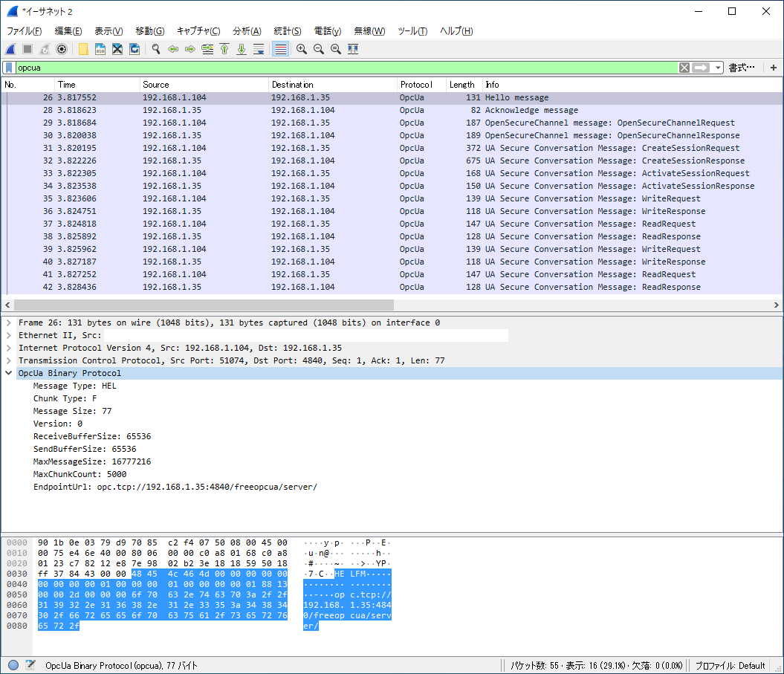This screenshot has width=784, height=674.
Task: Select packet 28 Acknowledge message
Action: 392,110
